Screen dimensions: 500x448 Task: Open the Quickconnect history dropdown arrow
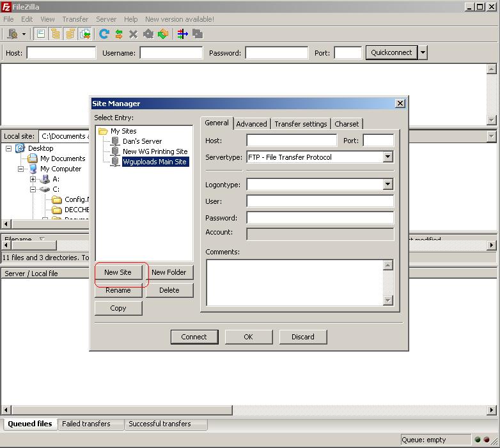coord(423,52)
